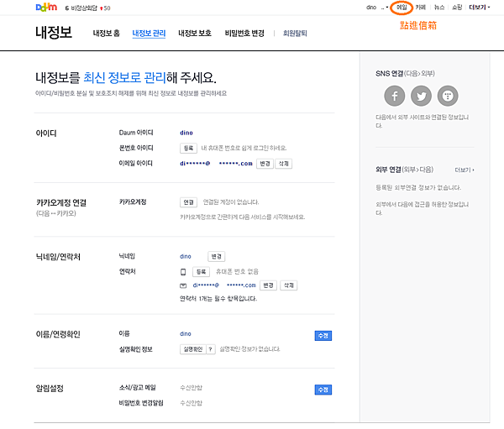
Task: Switch to the 내정보 보호 tab
Action: pos(195,33)
